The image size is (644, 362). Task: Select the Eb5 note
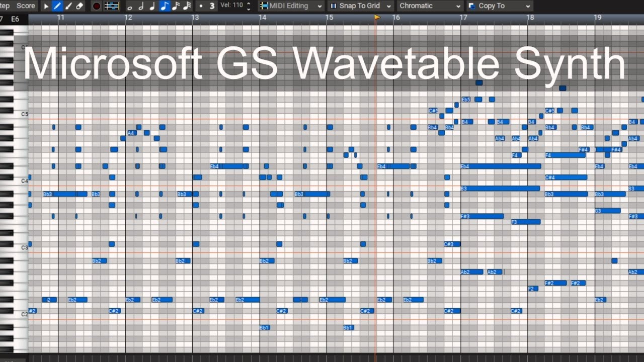[466, 100]
